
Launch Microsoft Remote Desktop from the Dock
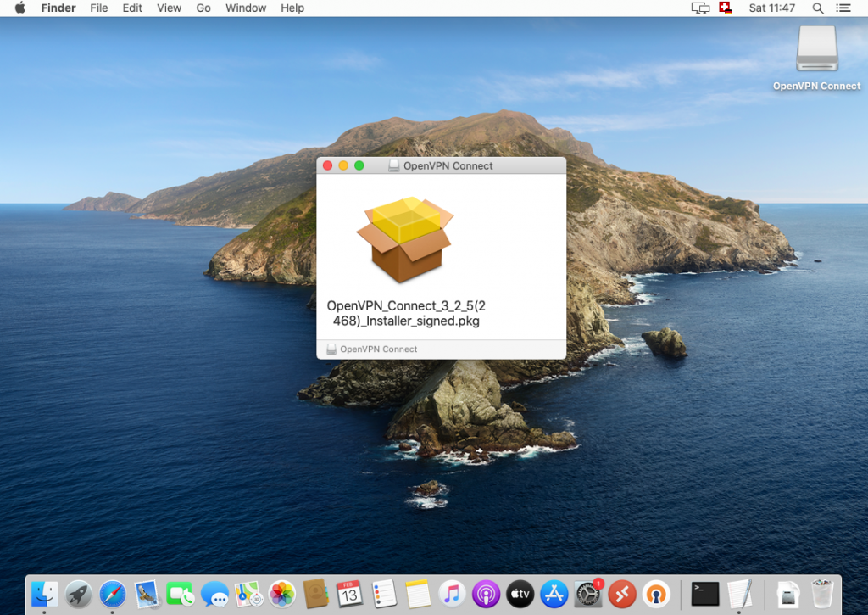pos(622,594)
